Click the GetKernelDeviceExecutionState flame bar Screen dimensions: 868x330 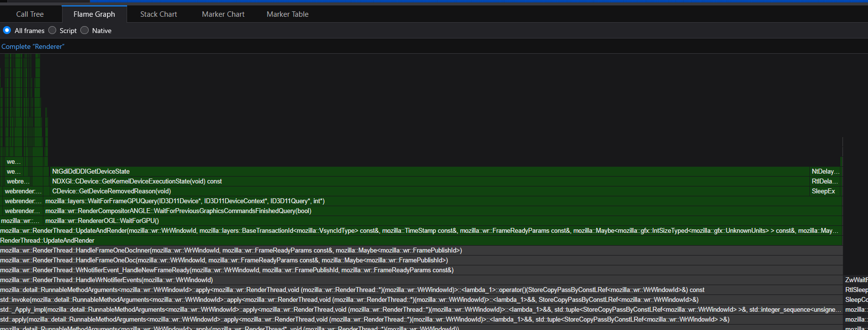137,182
